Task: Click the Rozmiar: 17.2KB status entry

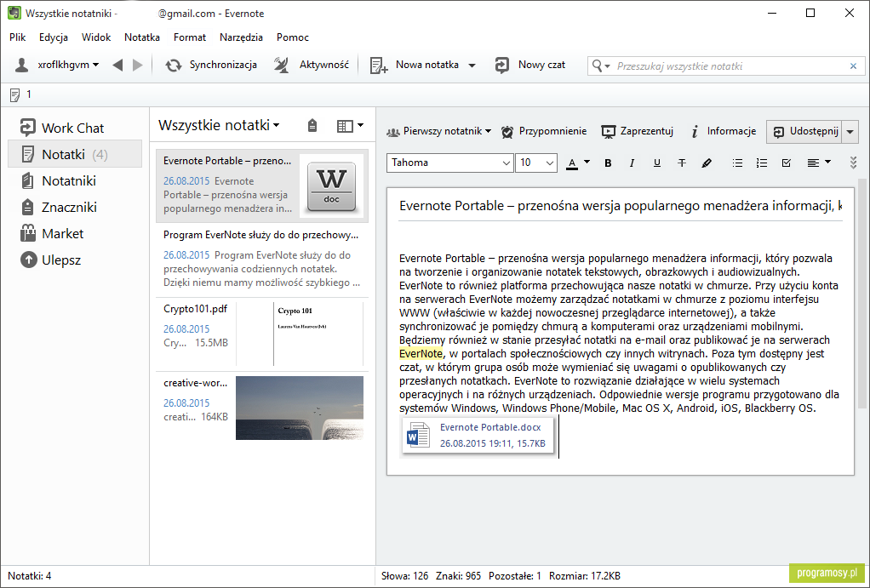Action: pyautogui.click(x=585, y=576)
